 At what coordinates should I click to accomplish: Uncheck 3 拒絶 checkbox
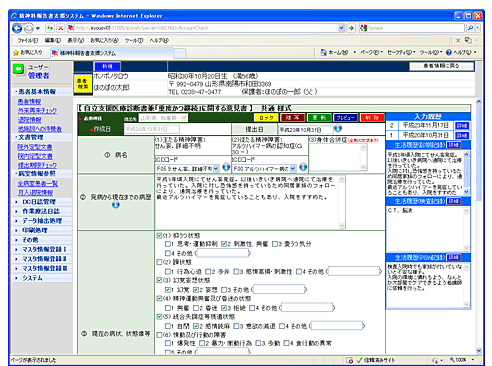[224, 308]
